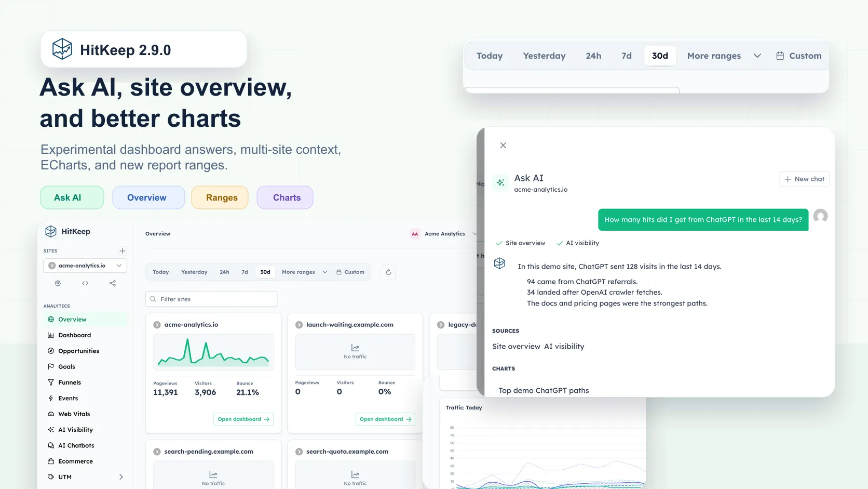Click the green Ask AI pill
Viewport: 868px width, 489px height.
(72, 197)
